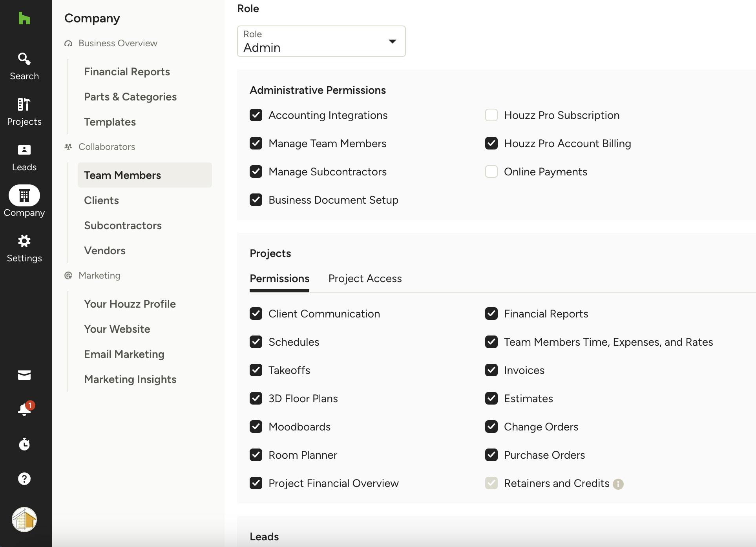Toggle the Change Orders checkbox
The width and height of the screenshot is (756, 547).
pos(491,427)
